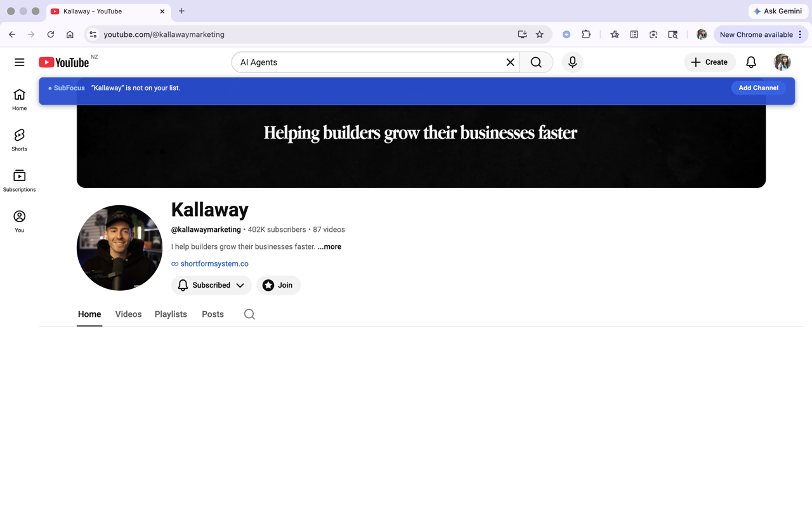The image size is (812, 508).
Task: Open Home in the left sidebar
Action: 20,100
